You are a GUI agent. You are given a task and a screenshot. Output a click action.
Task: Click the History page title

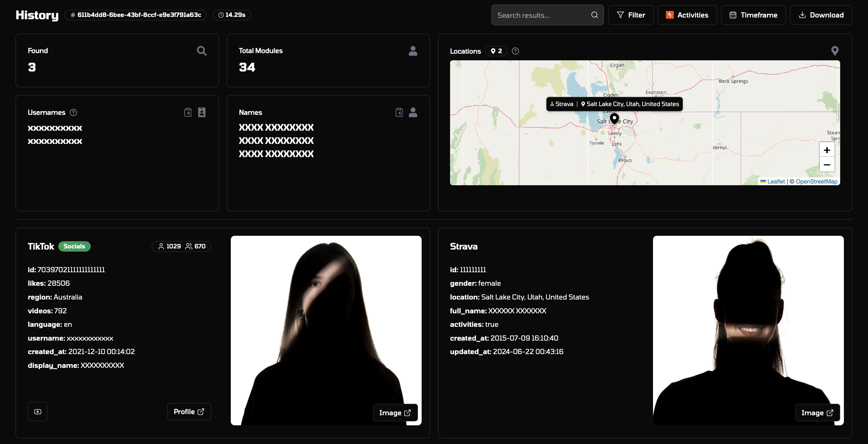click(x=37, y=15)
